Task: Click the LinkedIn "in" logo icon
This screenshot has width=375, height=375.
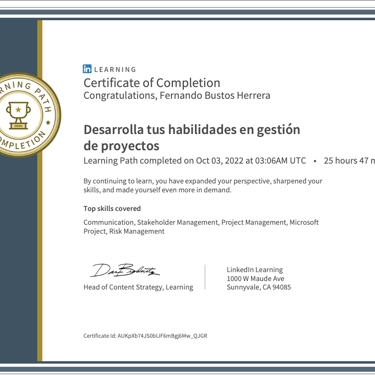Action: tap(87, 69)
